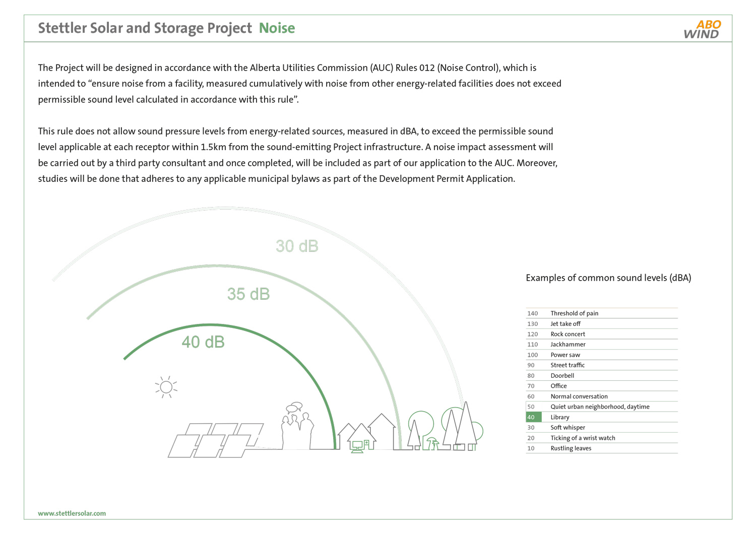Image resolution: width=756 pixels, height=534 pixels.
Task: Click the green mushroom icon
Action: (x=432, y=443)
